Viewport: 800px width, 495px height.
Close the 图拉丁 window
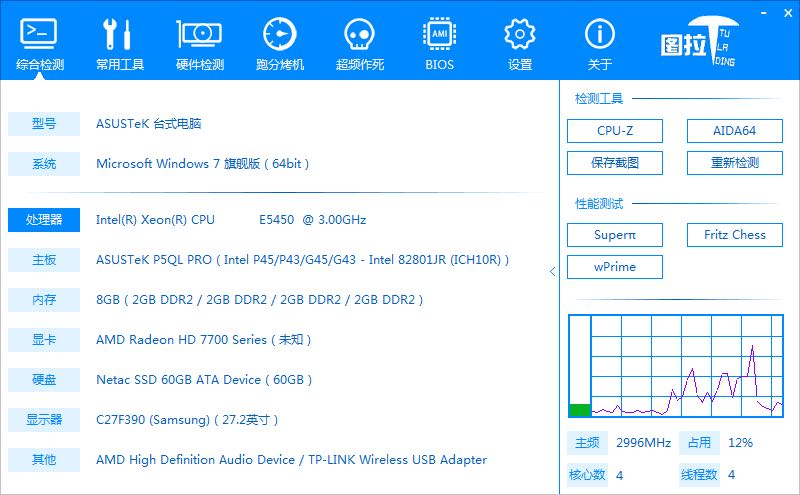click(788, 13)
